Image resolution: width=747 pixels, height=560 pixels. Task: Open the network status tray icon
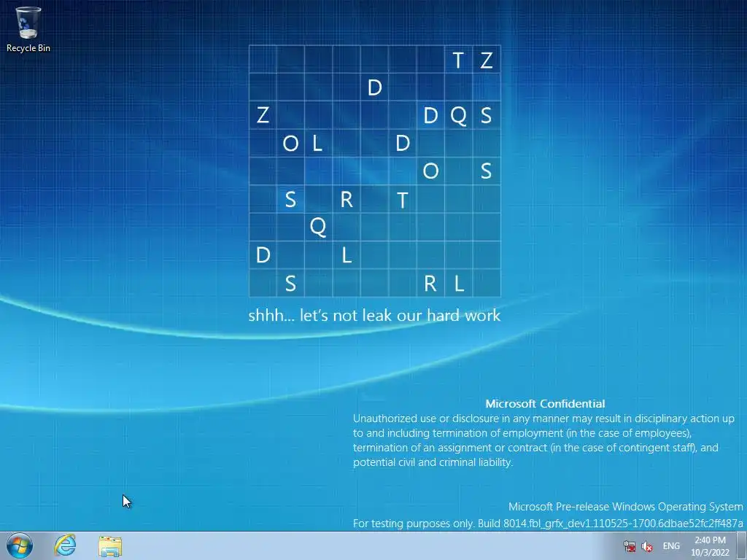(x=630, y=546)
